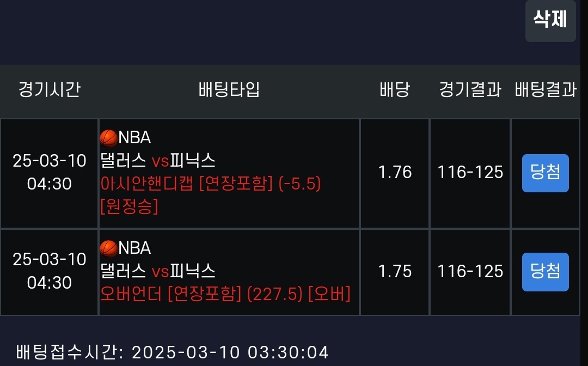588x366 pixels.
Task: Click the 116-125 score in the over/under row
Action: [x=470, y=272]
